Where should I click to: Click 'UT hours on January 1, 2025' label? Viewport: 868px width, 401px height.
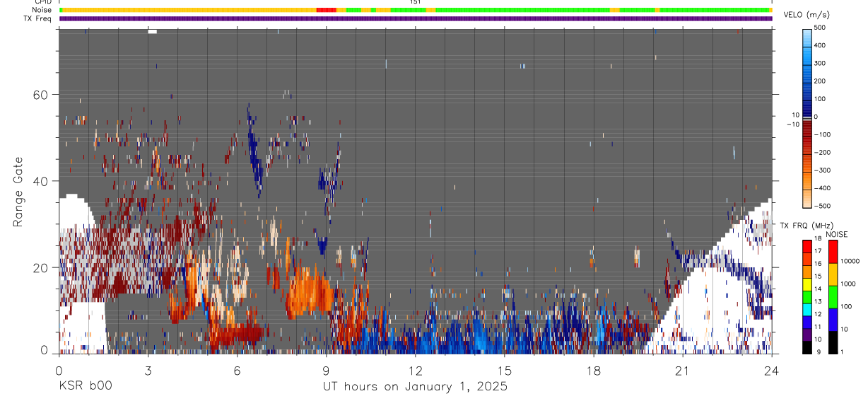pos(415,387)
